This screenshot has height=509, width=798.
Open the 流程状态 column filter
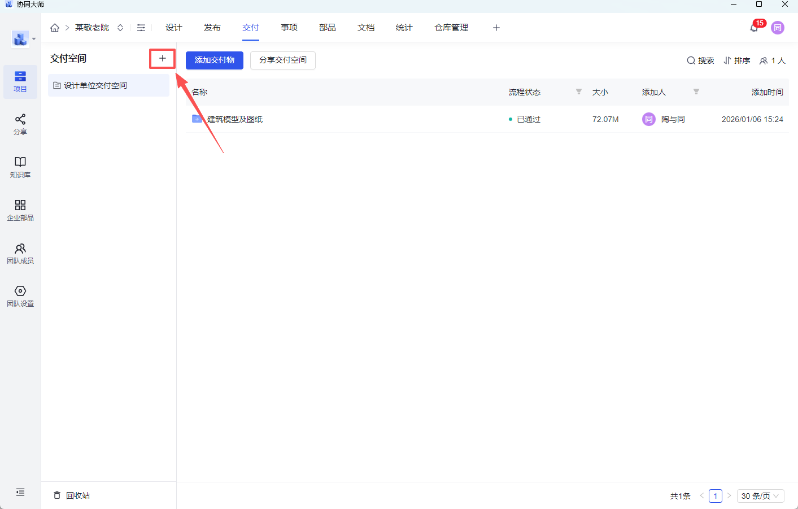pos(578,92)
